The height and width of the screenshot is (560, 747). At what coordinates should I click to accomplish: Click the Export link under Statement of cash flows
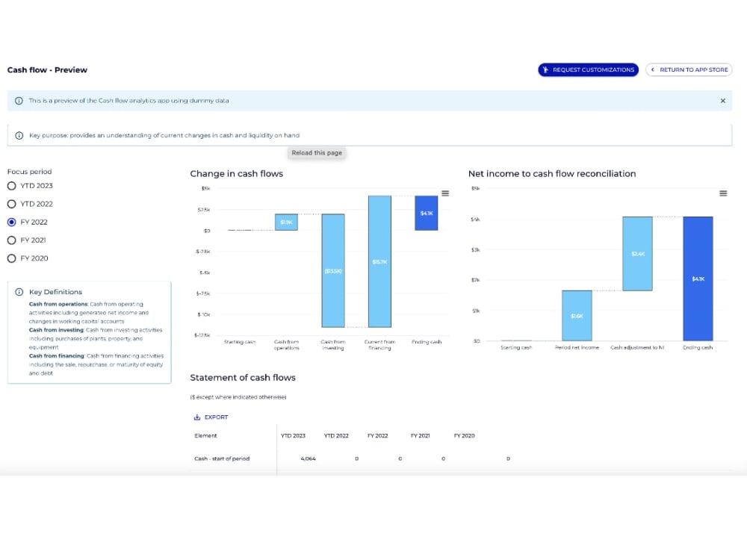click(211, 417)
